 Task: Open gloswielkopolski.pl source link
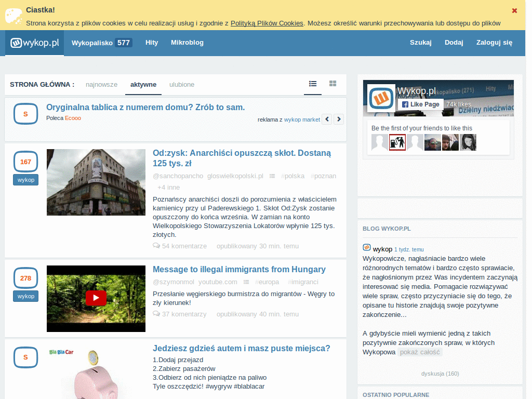click(x=235, y=176)
